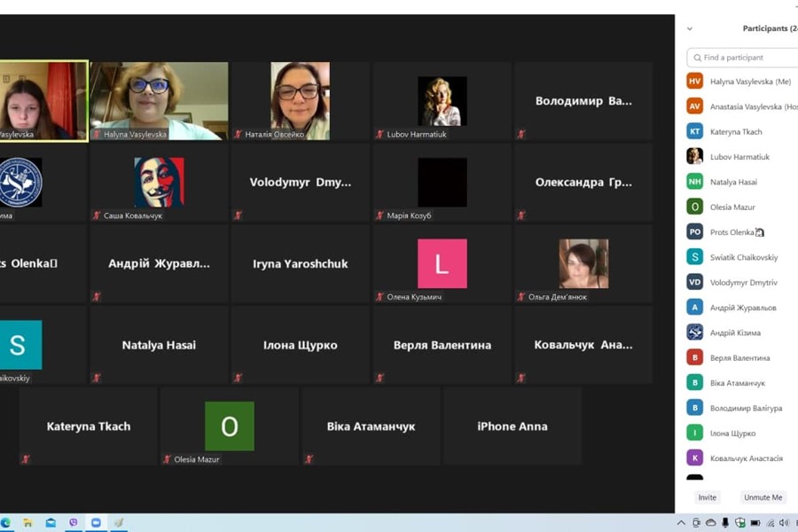
Task: Open Wi-Fi network settings in system tray
Action: pyautogui.click(x=771, y=523)
